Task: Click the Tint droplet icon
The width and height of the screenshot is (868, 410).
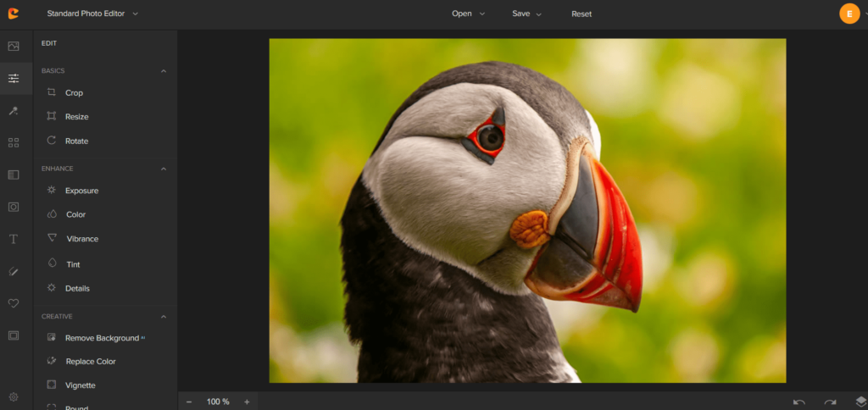Action: pyautogui.click(x=52, y=263)
